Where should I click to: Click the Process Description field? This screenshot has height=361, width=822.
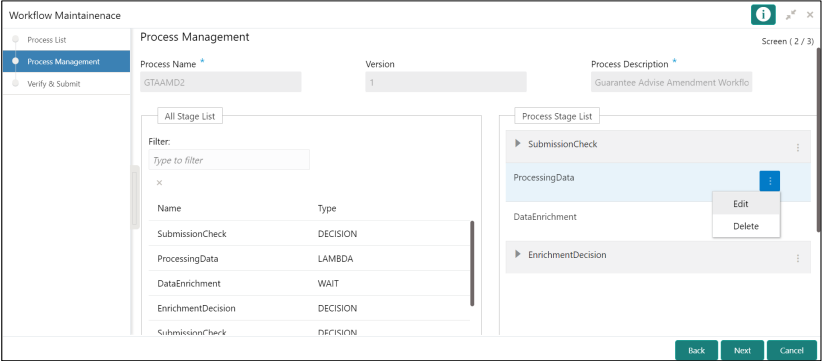tap(672, 82)
